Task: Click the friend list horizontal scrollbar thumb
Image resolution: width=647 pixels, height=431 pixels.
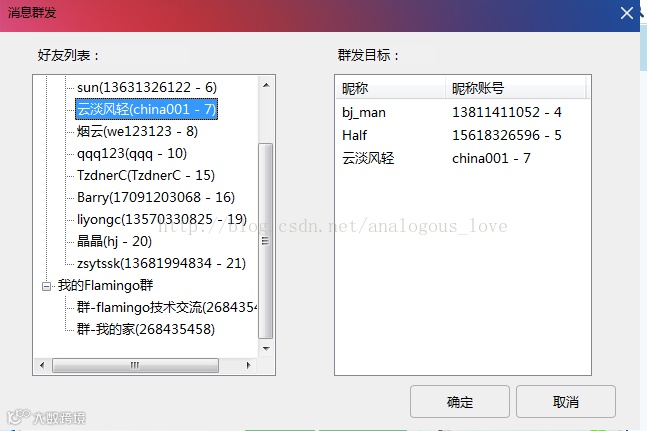Action: [x=135, y=365]
